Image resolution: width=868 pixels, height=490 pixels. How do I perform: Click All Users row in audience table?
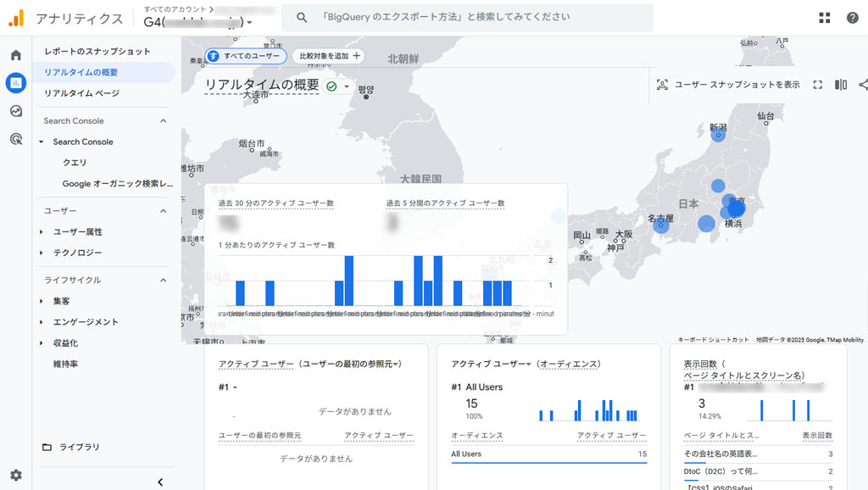pos(548,454)
